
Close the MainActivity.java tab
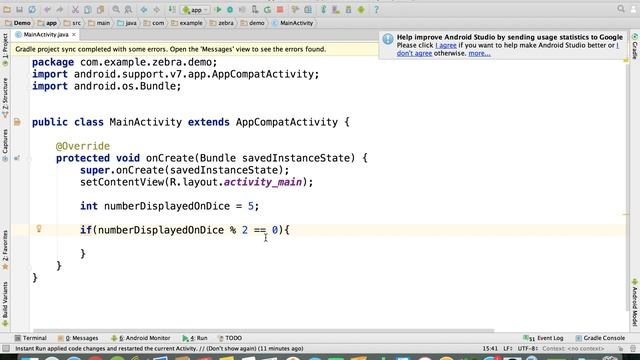74,35
